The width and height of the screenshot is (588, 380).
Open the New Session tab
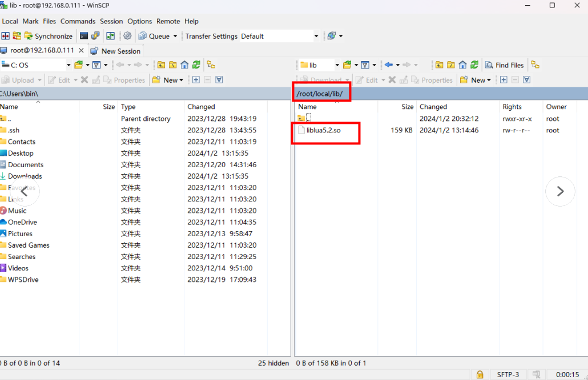[x=115, y=51]
